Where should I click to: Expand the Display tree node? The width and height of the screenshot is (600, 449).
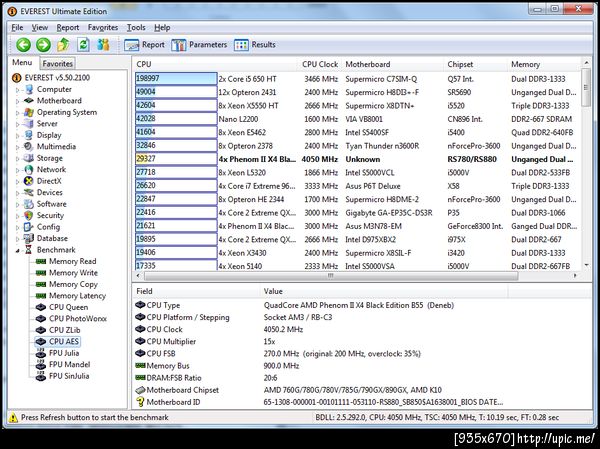click(17, 136)
